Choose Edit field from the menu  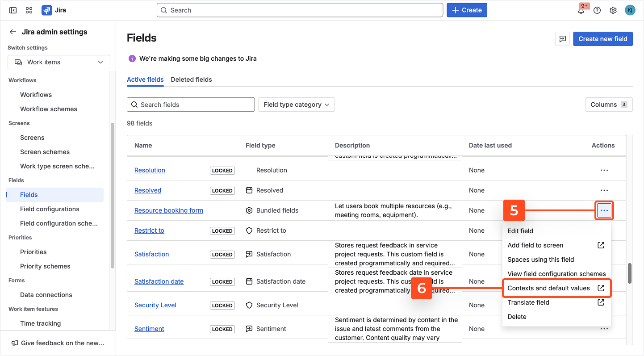click(520, 231)
